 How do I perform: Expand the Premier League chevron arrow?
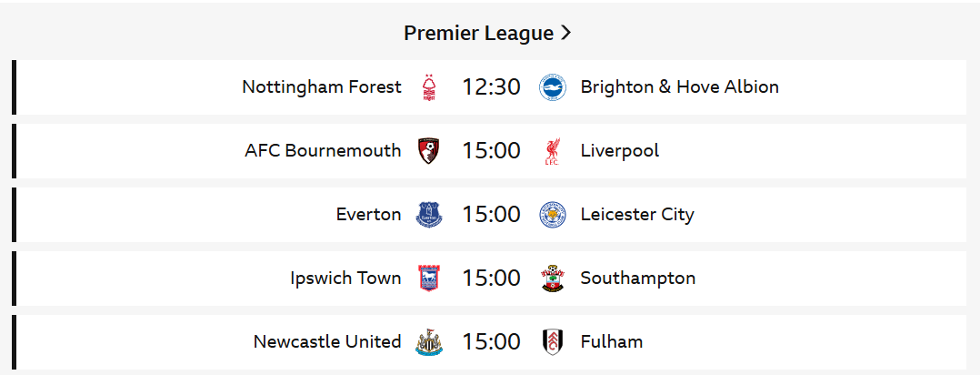tap(565, 33)
